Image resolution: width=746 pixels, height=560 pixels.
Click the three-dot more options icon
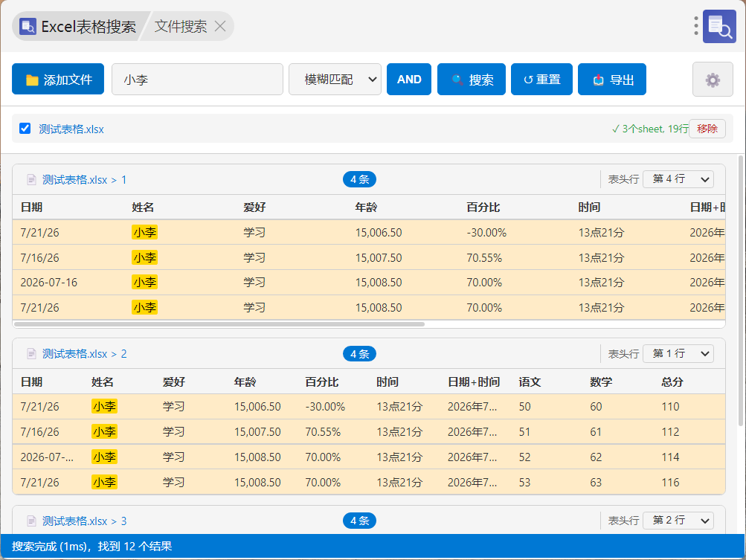click(695, 26)
